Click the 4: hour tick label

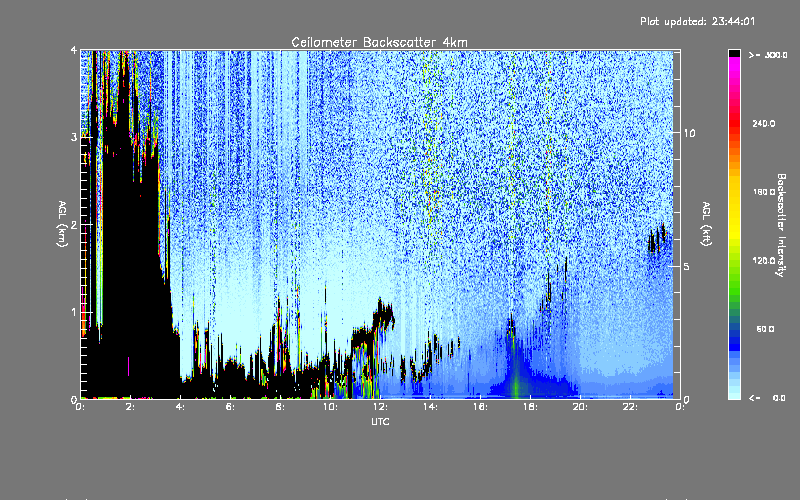180,407
